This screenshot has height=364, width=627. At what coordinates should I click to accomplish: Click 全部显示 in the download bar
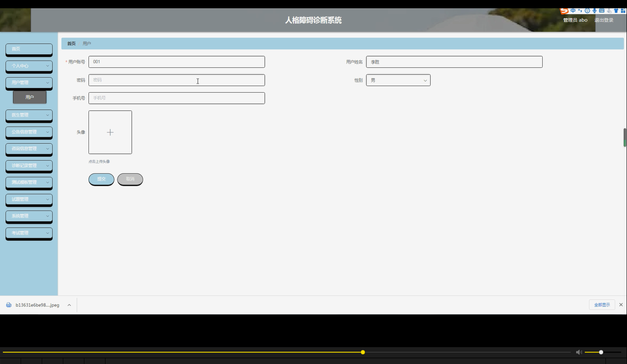click(602, 305)
